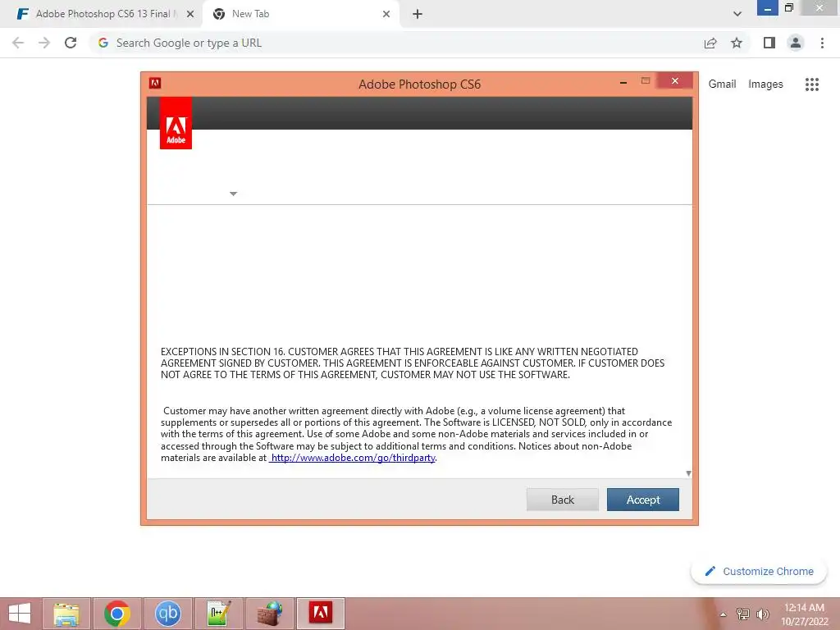Open the Gmail link
The height and width of the screenshot is (630, 840).
722,84
